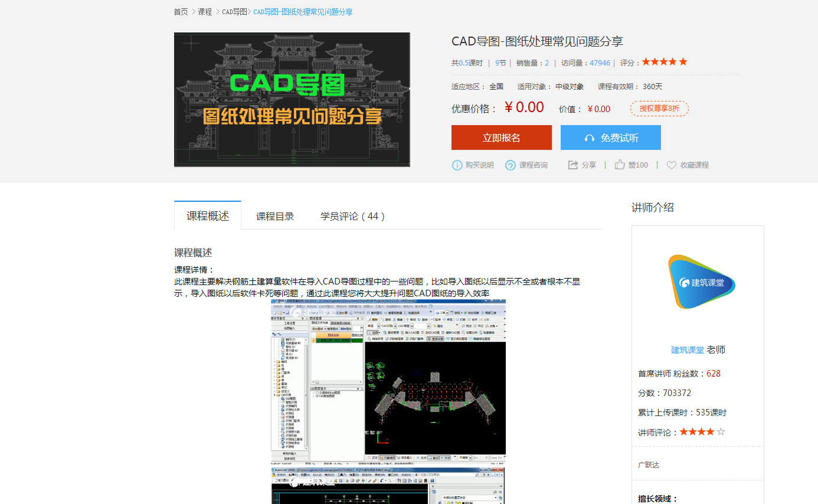
Task: Click the course title heading
Action: [x=537, y=41]
